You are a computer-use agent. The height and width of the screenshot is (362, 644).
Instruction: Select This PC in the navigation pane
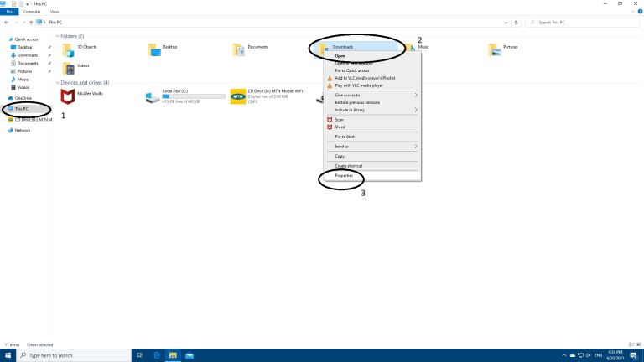coord(21,109)
